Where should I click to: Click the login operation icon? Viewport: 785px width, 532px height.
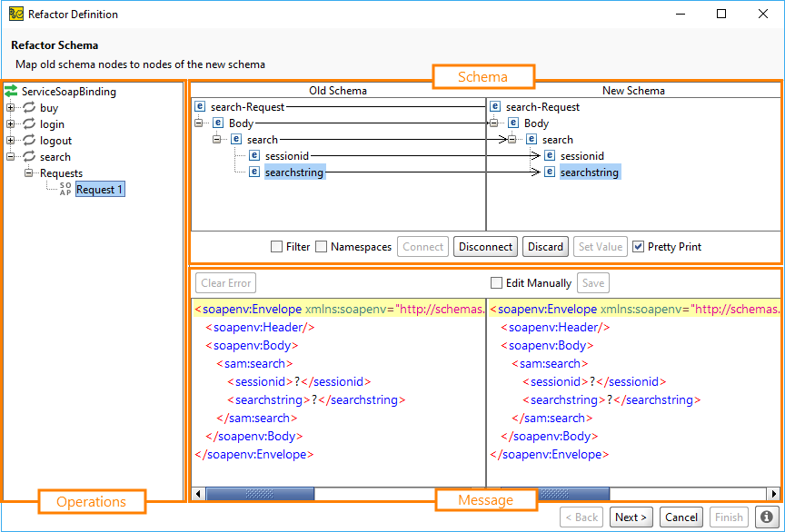[x=28, y=123]
